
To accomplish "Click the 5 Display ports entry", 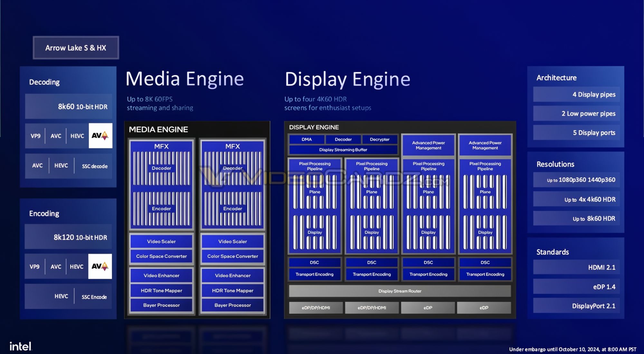I will (x=576, y=133).
